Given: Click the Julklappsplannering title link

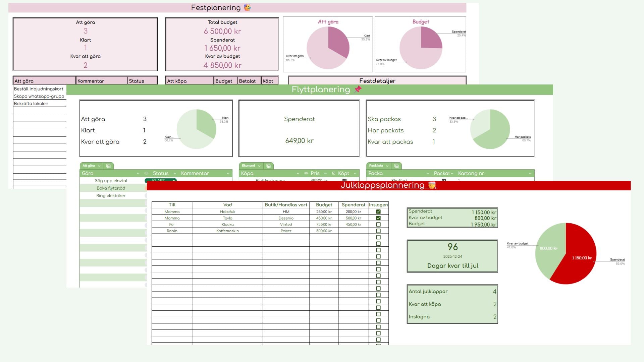Looking at the screenshot, I should tap(382, 185).
